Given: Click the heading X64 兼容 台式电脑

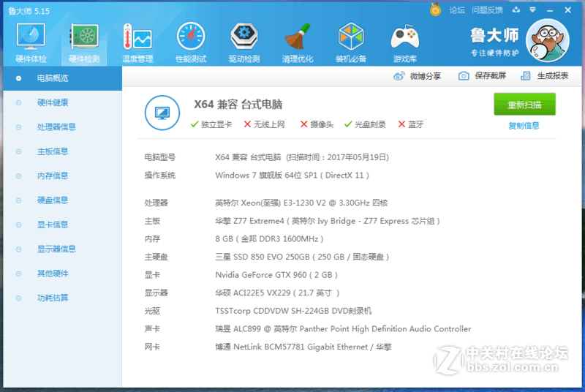Looking at the screenshot, I should [238, 104].
